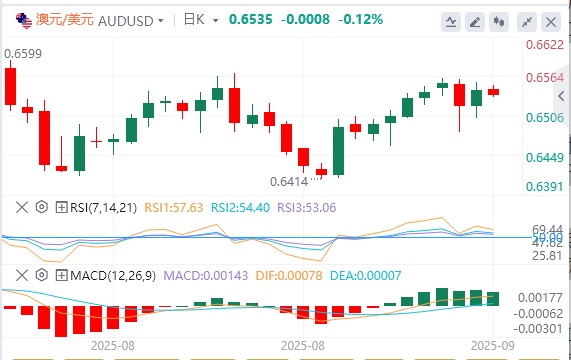Click the MACD:0.00143 value
Viewport: 571px width, 360px height.
206,276
